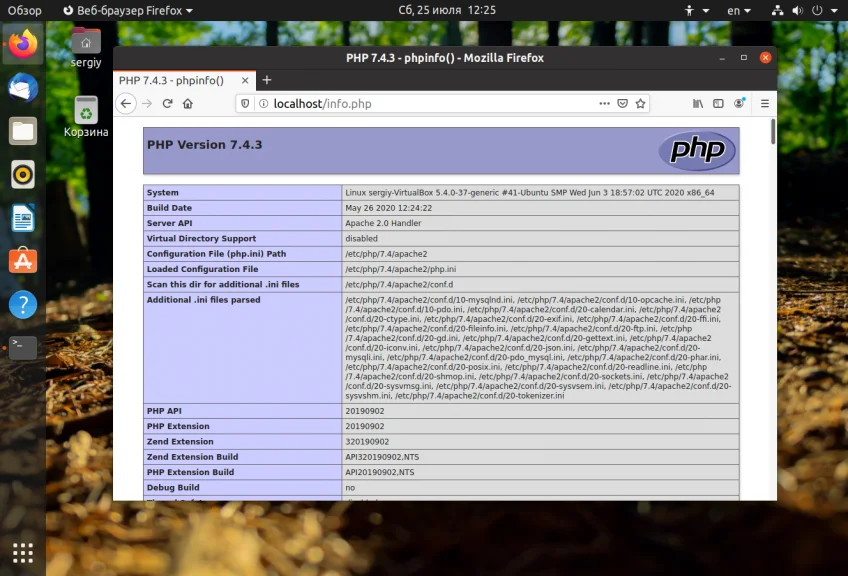The height and width of the screenshot is (576, 848).
Task: Click the forward navigation arrow
Action: (x=147, y=103)
